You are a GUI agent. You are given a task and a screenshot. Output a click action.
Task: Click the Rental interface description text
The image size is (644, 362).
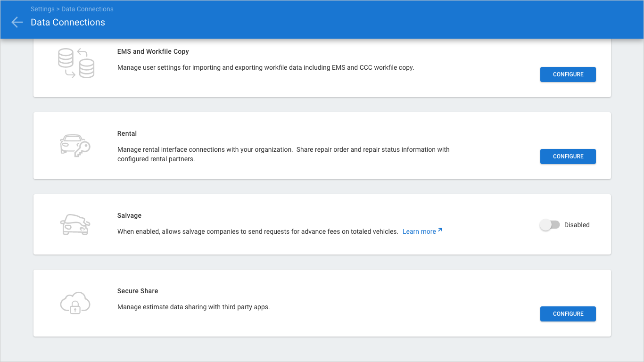[283, 154]
